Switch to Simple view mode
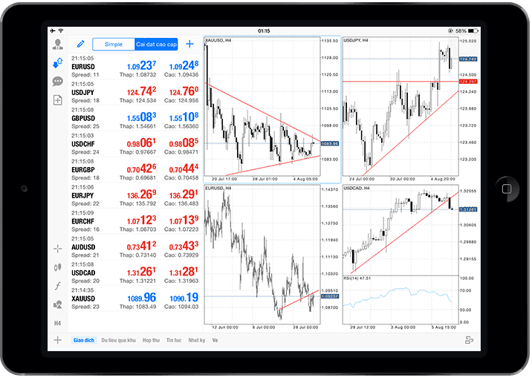Image resolution: width=532 pixels, height=392 pixels. (114, 45)
